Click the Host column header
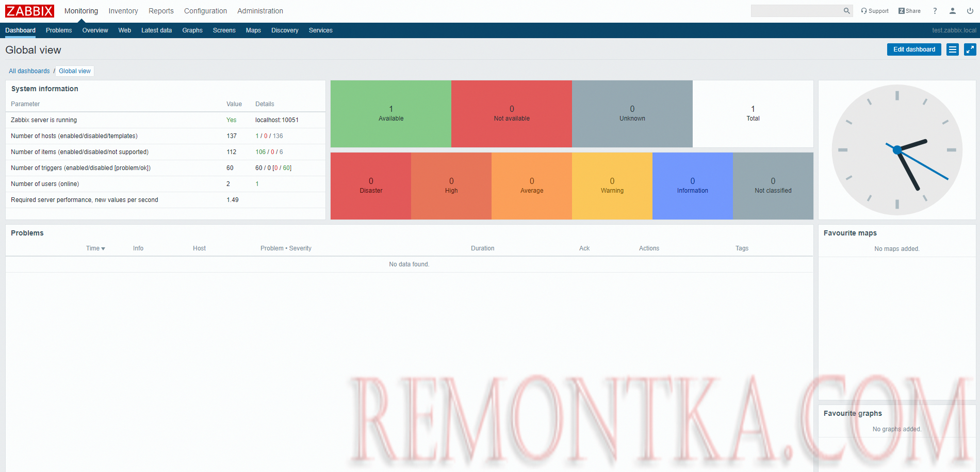Image resolution: width=980 pixels, height=472 pixels. click(x=199, y=248)
